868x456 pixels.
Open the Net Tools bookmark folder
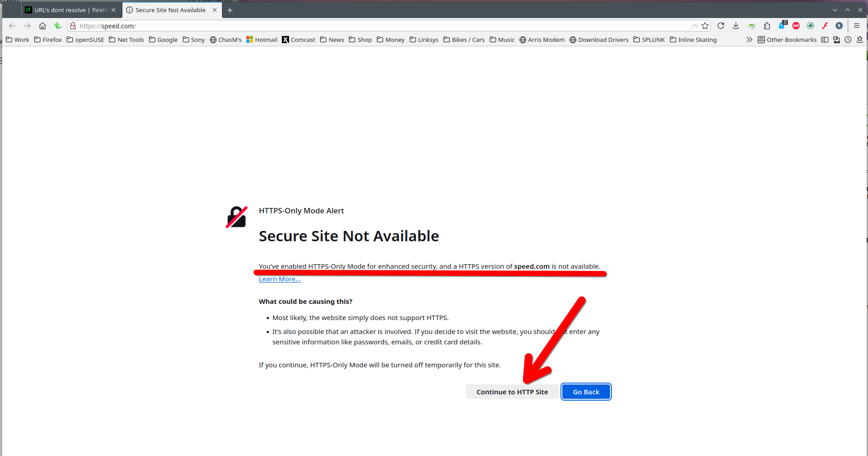127,40
